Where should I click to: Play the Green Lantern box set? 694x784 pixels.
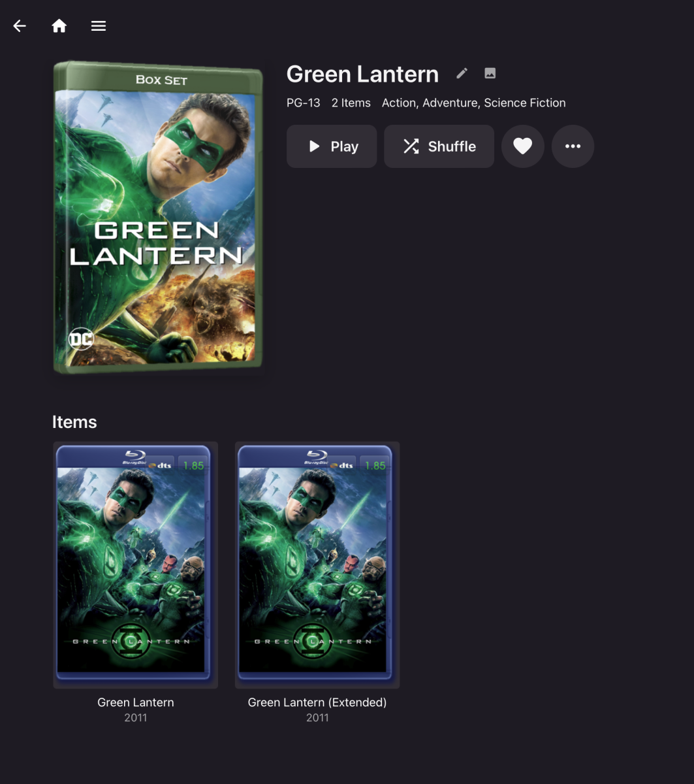[x=332, y=146]
